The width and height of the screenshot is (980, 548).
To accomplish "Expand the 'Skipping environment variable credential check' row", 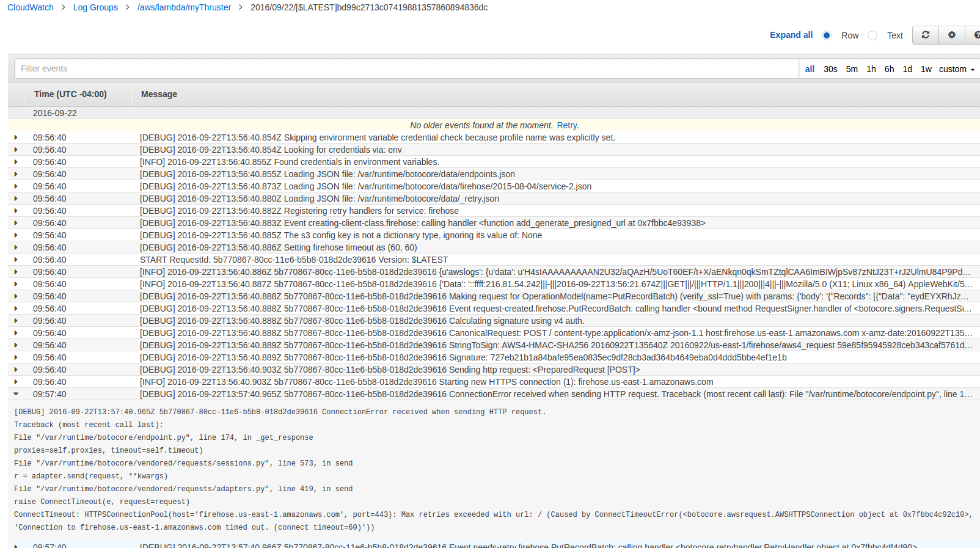I will [16, 137].
